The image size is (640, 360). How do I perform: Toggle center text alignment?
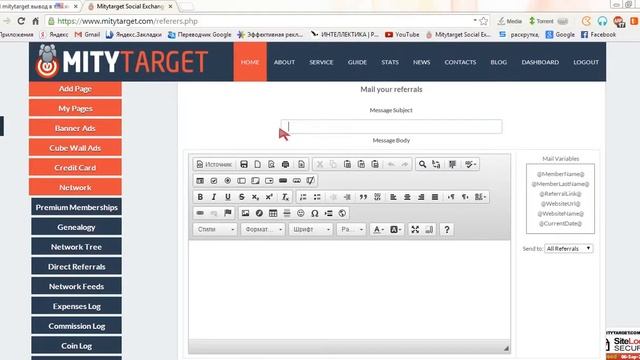pos(407,197)
